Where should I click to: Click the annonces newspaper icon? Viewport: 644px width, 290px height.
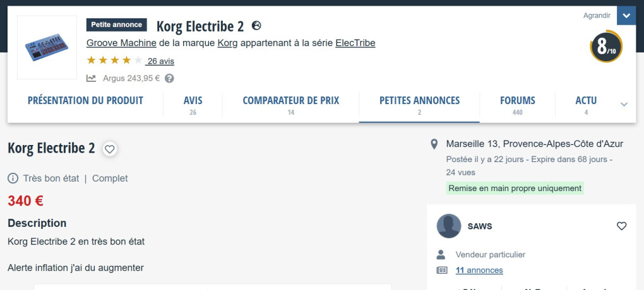[442, 270]
